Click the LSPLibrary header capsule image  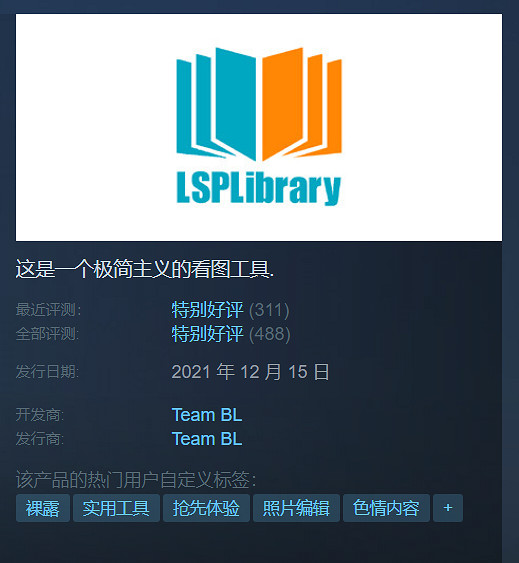point(259,127)
